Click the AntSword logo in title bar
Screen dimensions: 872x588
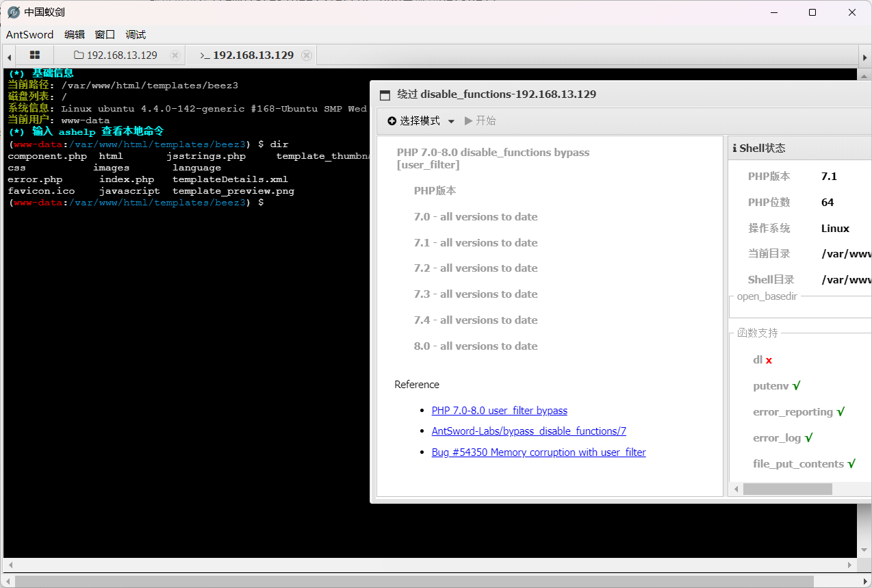tap(13, 12)
